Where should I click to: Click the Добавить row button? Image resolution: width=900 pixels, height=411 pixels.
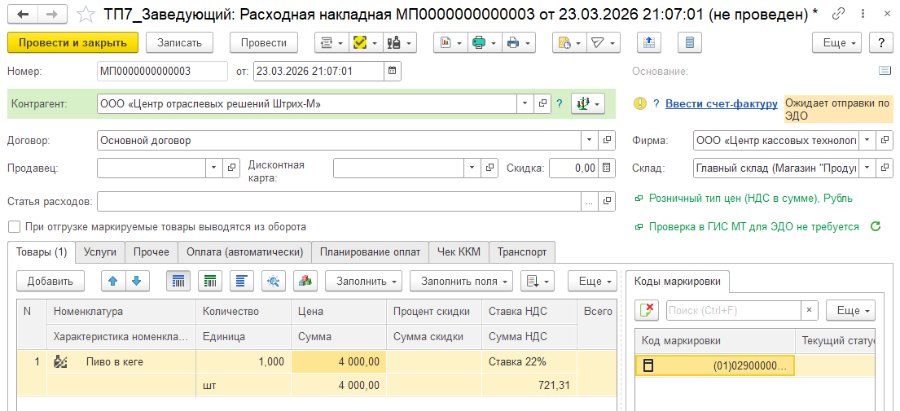click(x=51, y=281)
